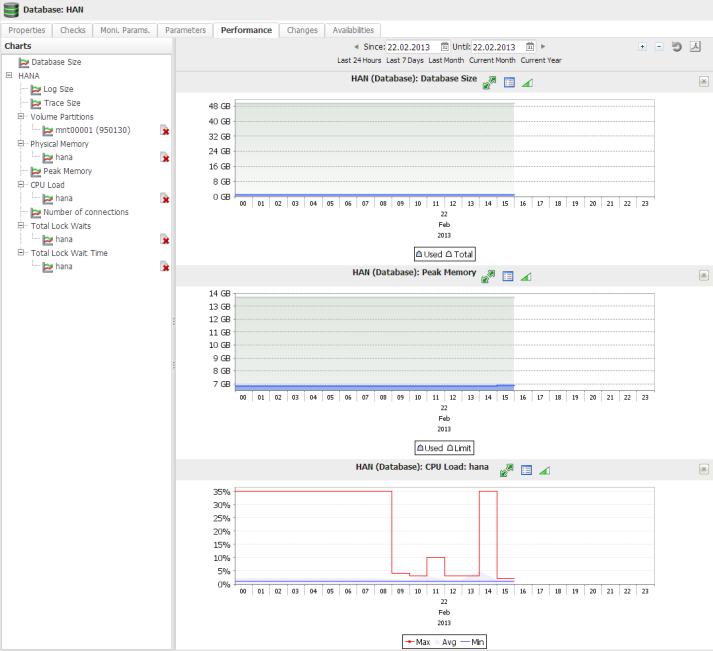Select the Database Size chart entry
The width and height of the screenshot is (713, 651).
click(56, 62)
